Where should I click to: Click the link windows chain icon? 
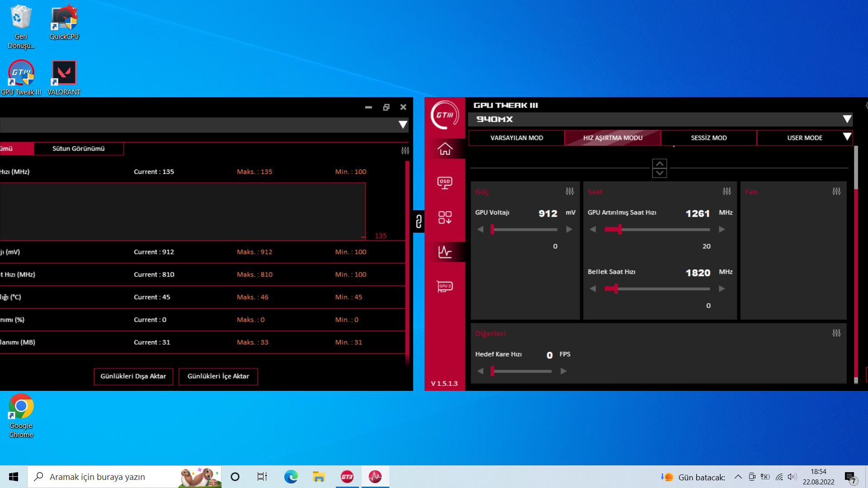(419, 221)
